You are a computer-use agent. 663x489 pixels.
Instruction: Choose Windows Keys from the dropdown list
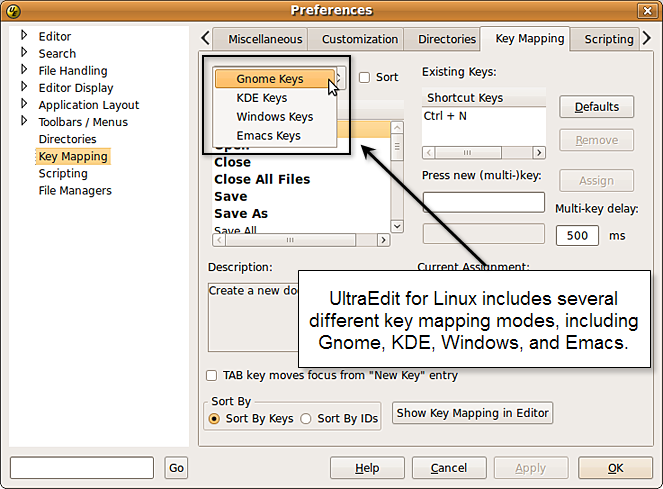[274, 117]
